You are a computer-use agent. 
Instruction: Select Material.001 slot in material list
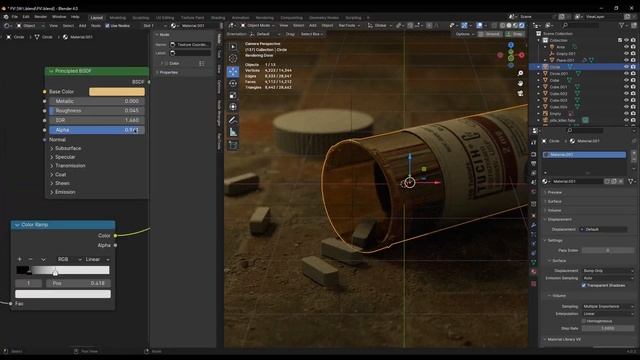tap(584, 155)
